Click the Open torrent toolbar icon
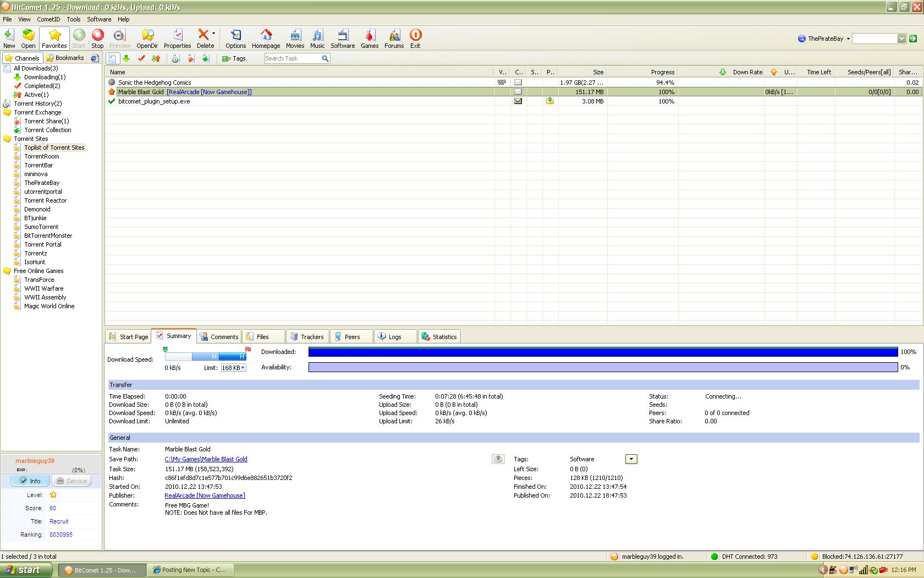Screen dimensions: 924x578 click(x=28, y=39)
